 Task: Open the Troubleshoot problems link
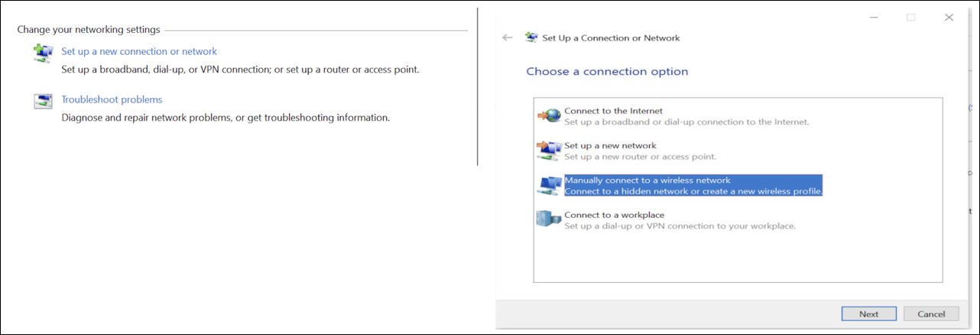[x=112, y=99]
